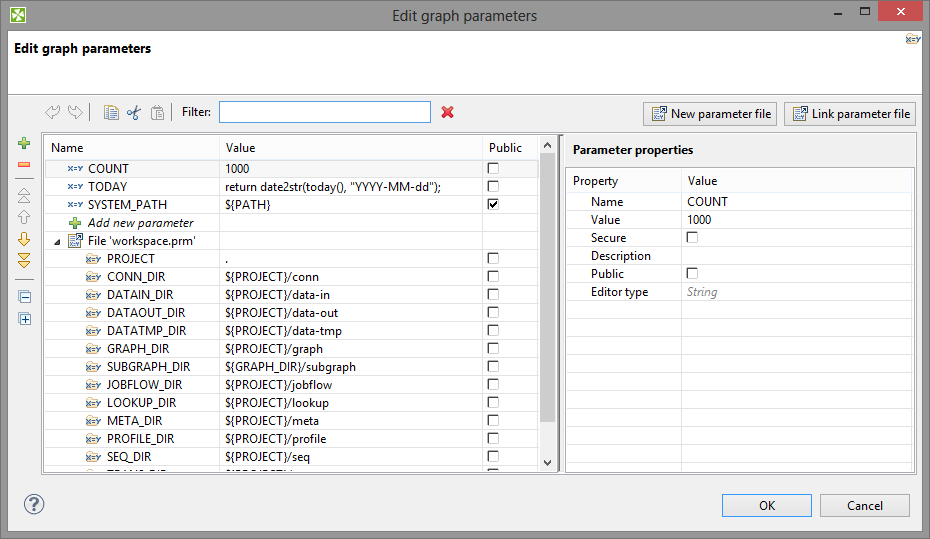Click the red minus remove parameter icon

click(24, 164)
